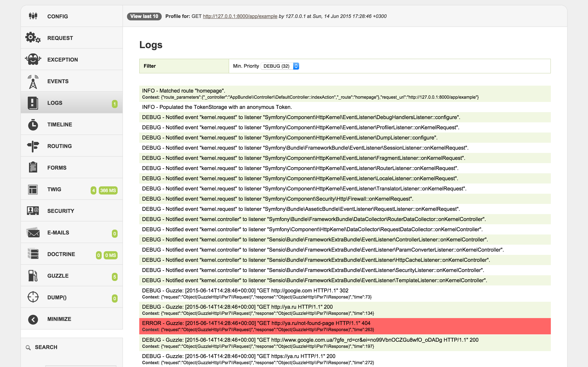Click the Timeline stopwatch icon
The width and height of the screenshot is (588, 367).
pyautogui.click(x=33, y=125)
